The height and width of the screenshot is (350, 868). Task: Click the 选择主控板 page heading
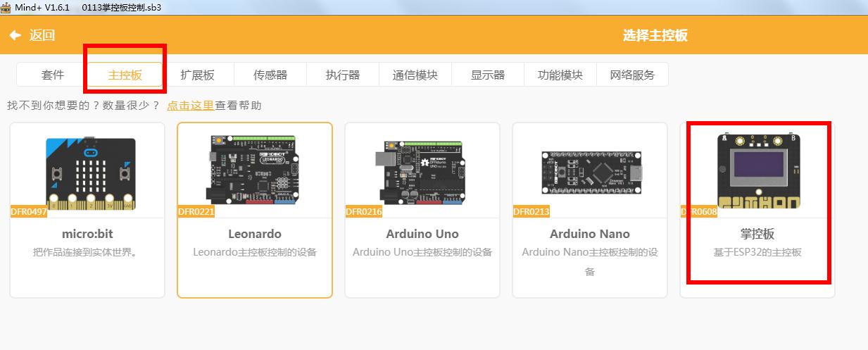pyautogui.click(x=655, y=35)
